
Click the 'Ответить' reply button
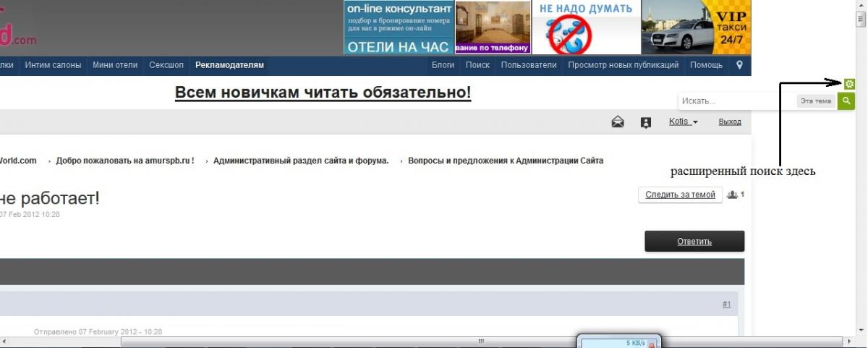click(694, 242)
